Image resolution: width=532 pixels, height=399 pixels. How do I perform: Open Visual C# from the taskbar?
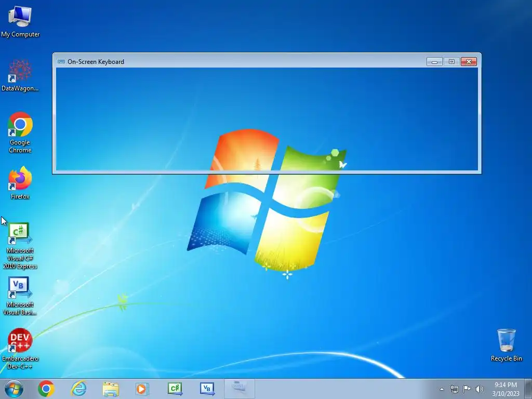(x=175, y=389)
